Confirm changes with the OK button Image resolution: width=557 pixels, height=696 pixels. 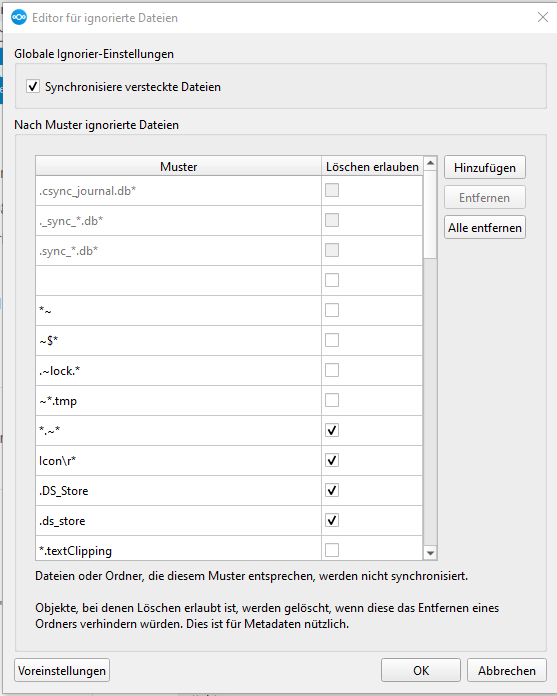tap(421, 670)
